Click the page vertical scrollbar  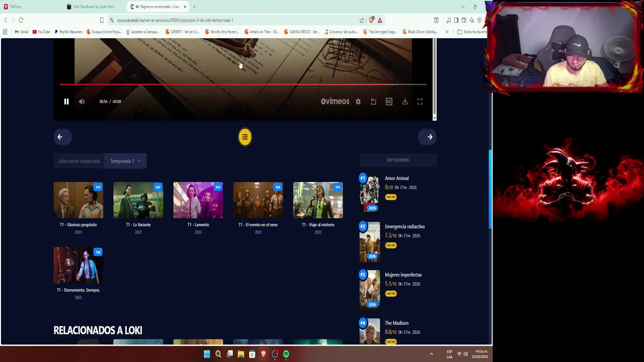[x=490, y=189]
